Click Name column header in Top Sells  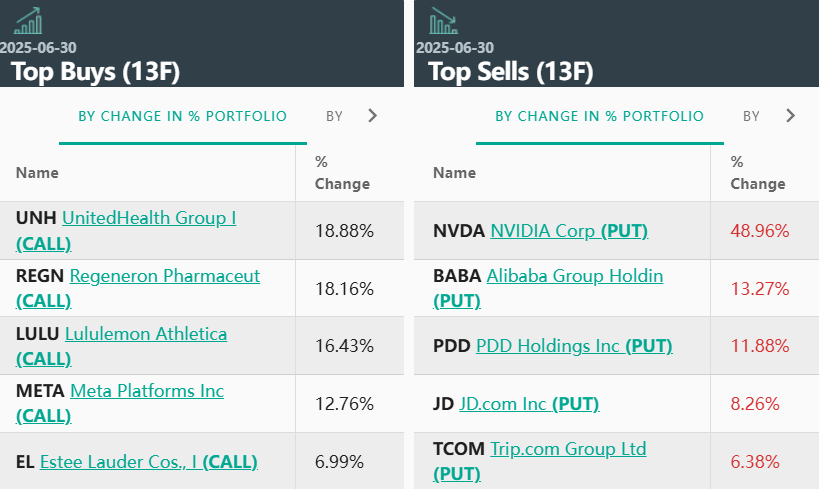[x=454, y=173]
